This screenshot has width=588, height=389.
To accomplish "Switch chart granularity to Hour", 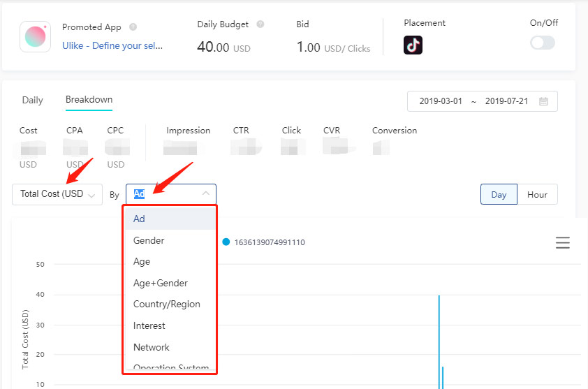I will [538, 194].
